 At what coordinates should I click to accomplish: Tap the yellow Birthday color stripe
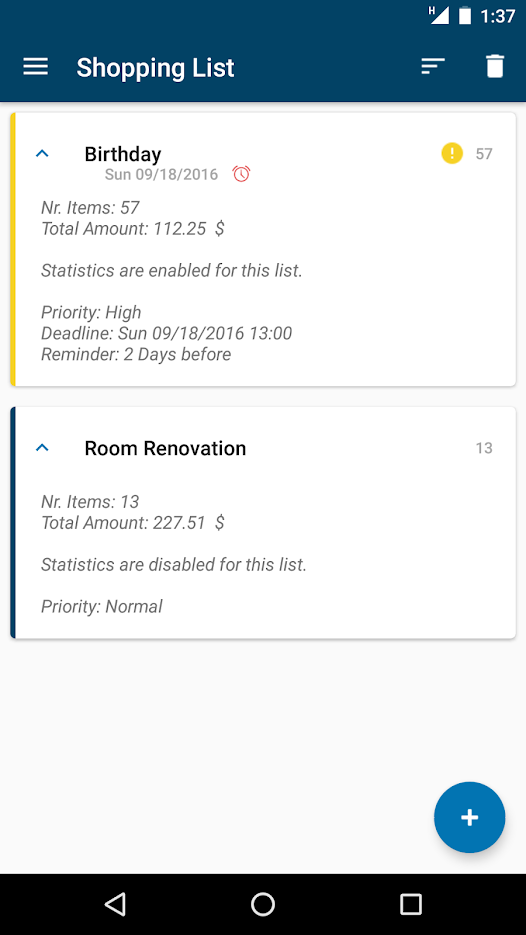[13, 249]
